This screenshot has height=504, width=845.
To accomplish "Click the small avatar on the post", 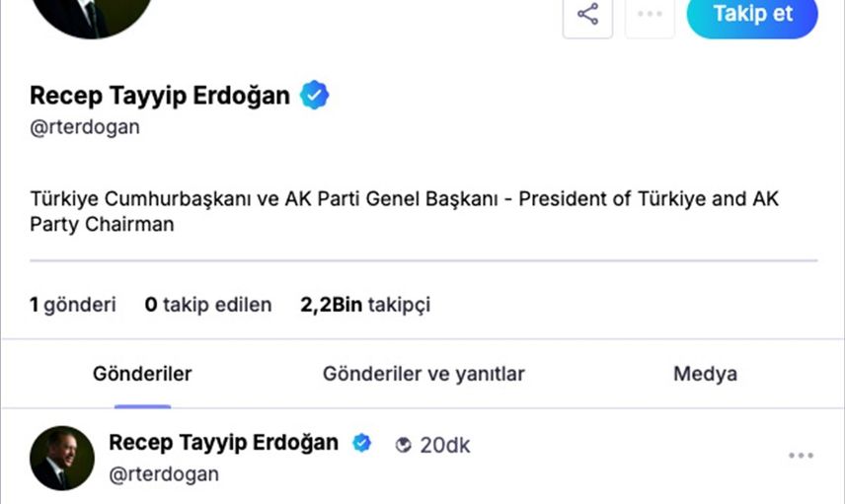I will tap(62, 458).
